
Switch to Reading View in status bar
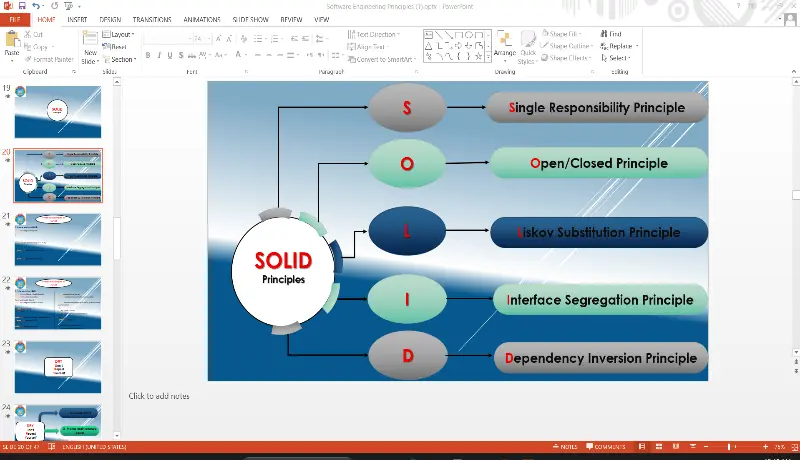pyautogui.click(x=676, y=447)
